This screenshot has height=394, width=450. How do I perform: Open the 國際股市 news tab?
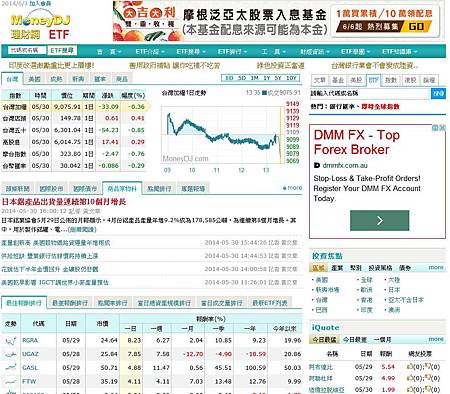[51, 189]
